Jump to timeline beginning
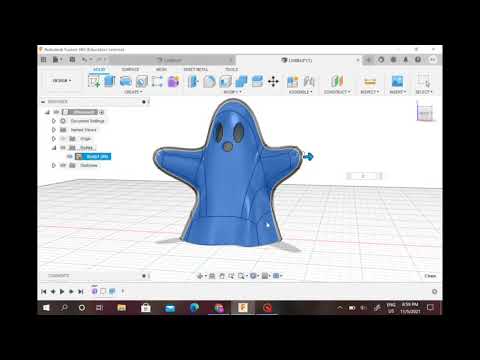Image resolution: width=480 pixels, height=360 pixels. coord(44,291)
